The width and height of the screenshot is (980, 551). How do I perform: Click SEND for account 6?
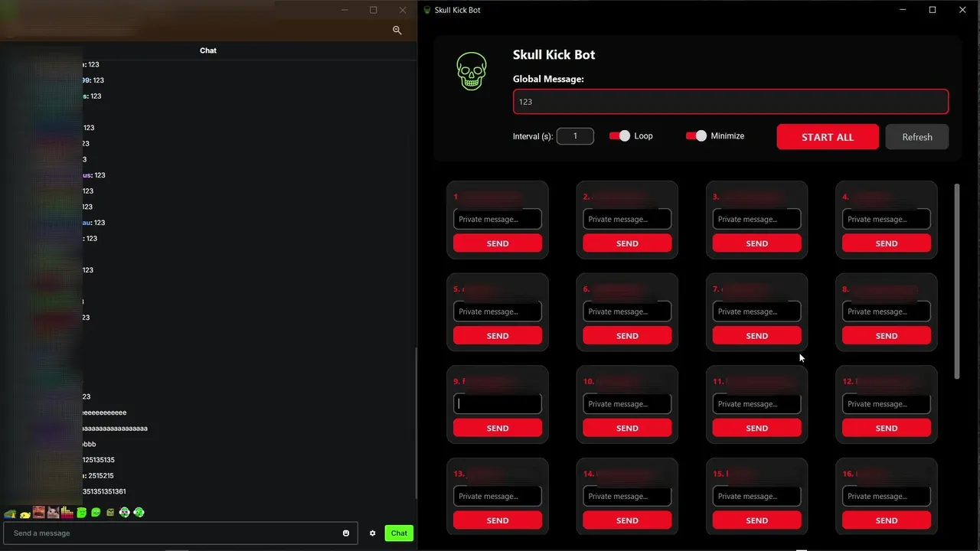627,336
